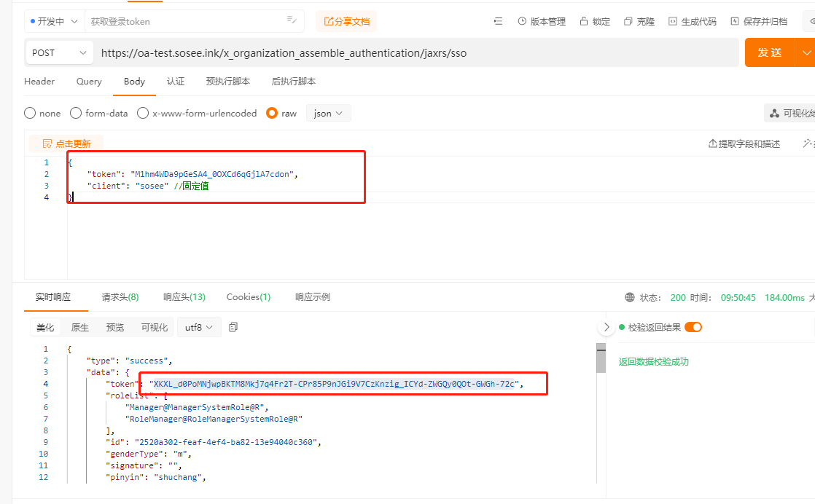Viewport: 815px width, 504px height.
Task: Click the copy response icon
Action: pos(233,327)
